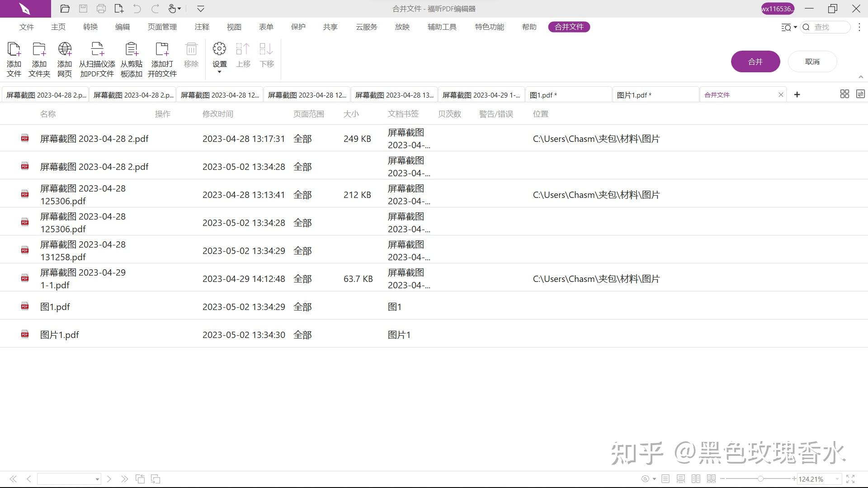Viewport: 868px width, 488px height.
Task: Open the Settings gear in ribbon
Action: (219, 49)
